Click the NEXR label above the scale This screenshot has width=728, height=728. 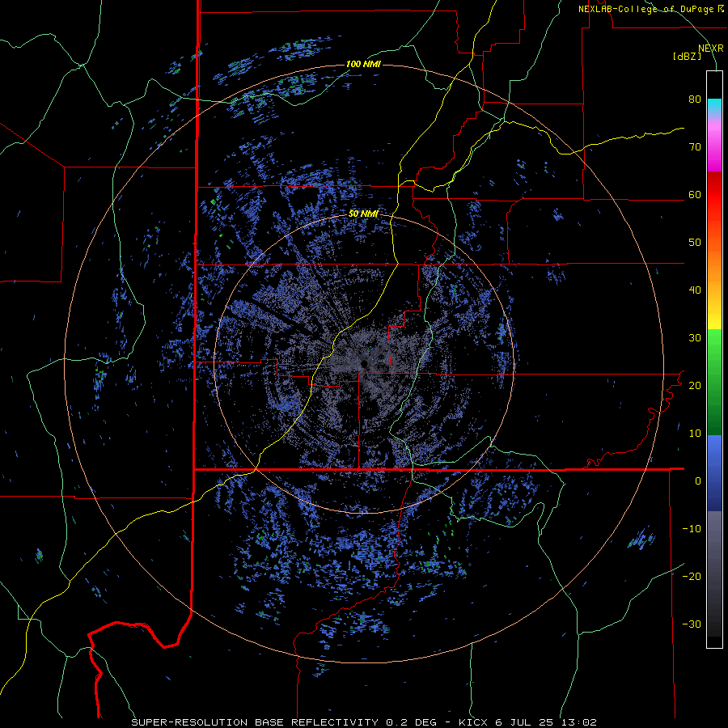coord(711,49)
